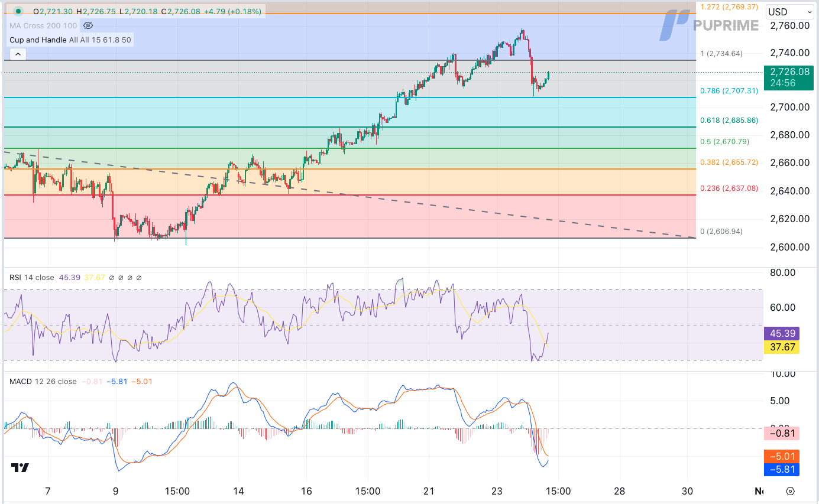This screenshot has width=819, height=504.
Task: Select the Cup and Handle indicator legend
Action: coord(70,40)
